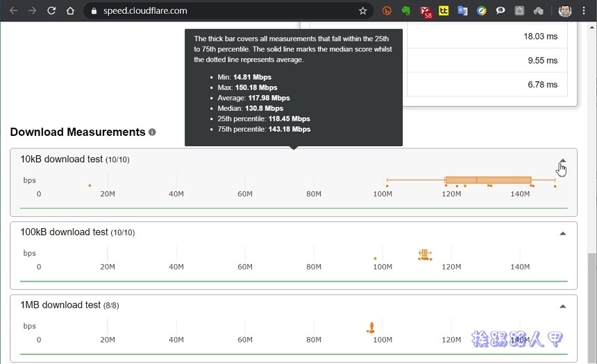
Task: Click the 9.55 ms latency value
Action: tap(543, 60)
